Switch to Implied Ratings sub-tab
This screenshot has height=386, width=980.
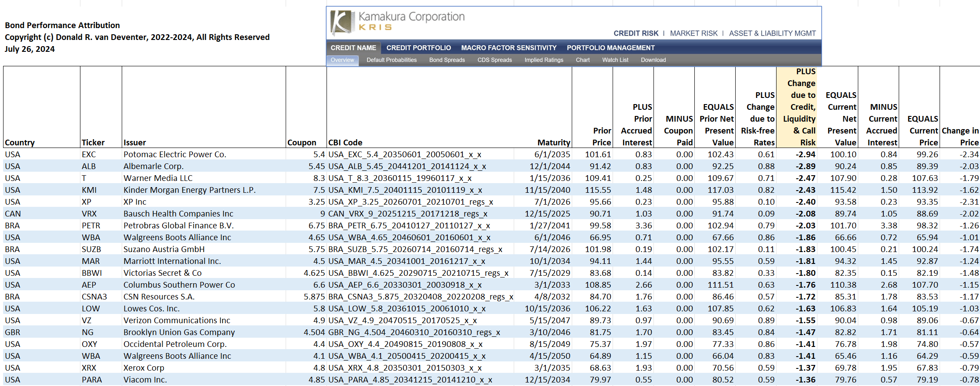point(544,60)
